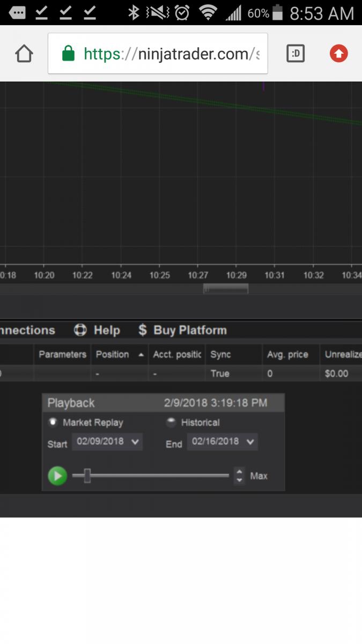Tap the red upload arrow icon
The height and width of the screenshot is (644, 362).
[x=338, y=54]
